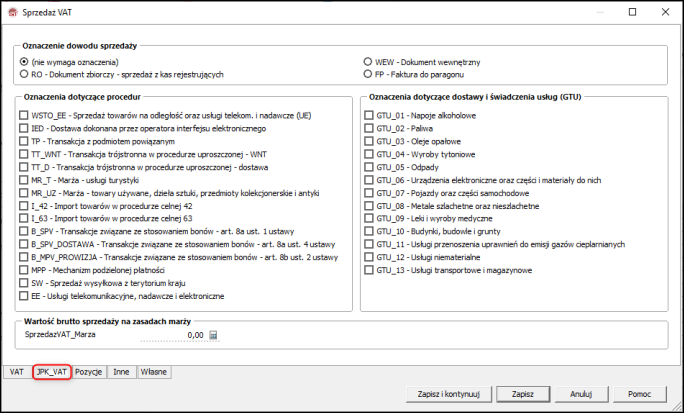Go to the Inne tab
This screenshot has width=684, height=413.
pyautogui.click(x=121, y=371)
